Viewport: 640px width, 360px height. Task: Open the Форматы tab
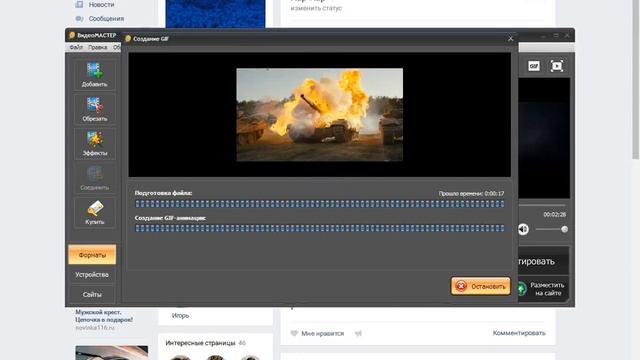92,255
